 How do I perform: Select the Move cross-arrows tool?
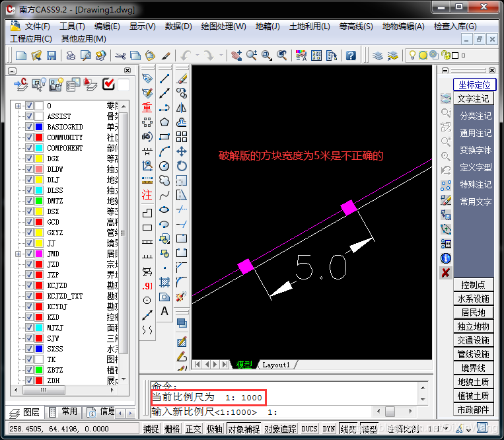(182, 151)
